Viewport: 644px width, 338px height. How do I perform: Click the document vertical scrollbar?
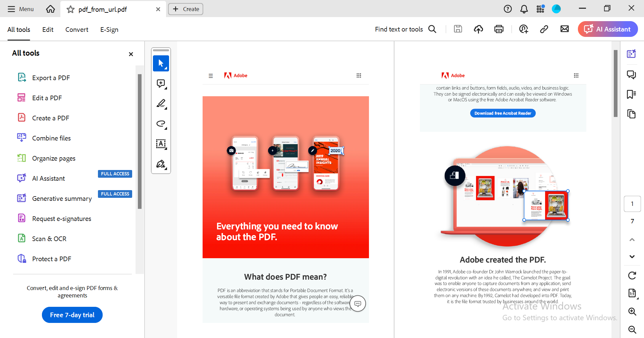pyautogui.click(x=615, y=83)
